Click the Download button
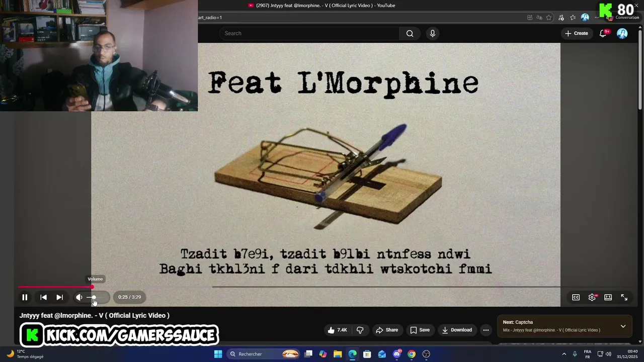The height and width of the screenshot is (362, 644). click(457, 330)
